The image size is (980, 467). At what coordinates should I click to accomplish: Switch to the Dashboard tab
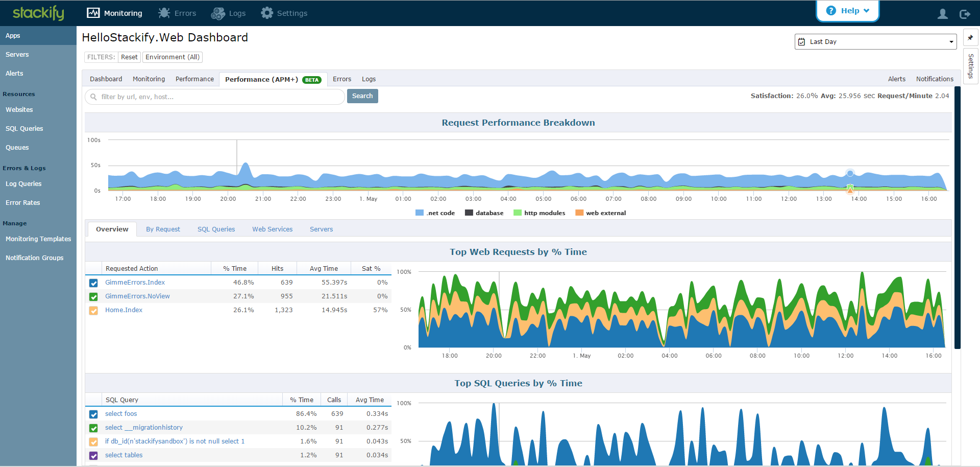tap(106, 79)
